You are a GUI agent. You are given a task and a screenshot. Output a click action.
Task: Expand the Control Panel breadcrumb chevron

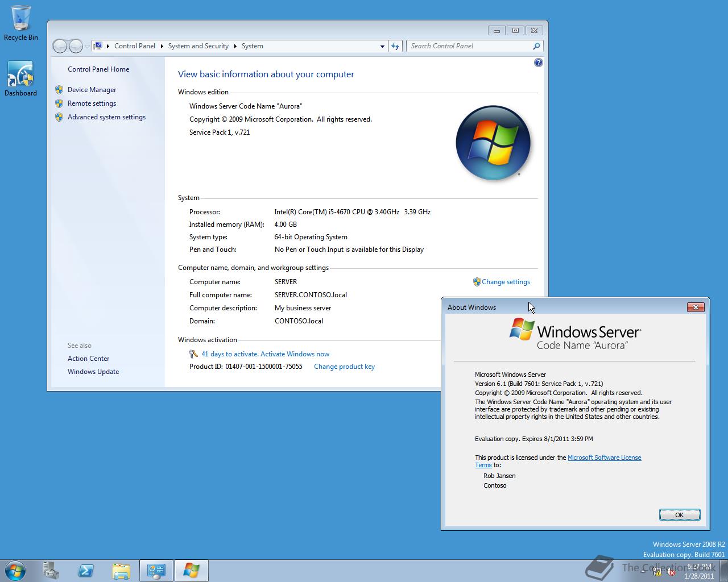tap(161, 46)
